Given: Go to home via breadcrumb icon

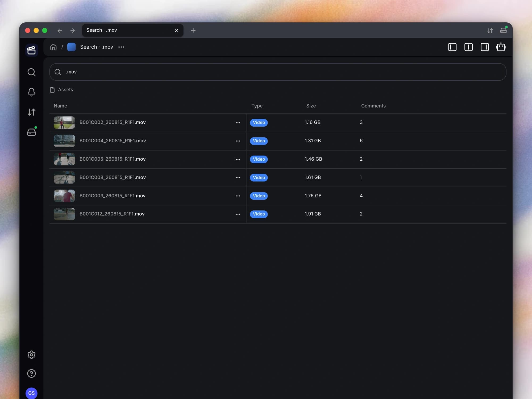Looking at the screenshot, I should [x=53, y=47].
